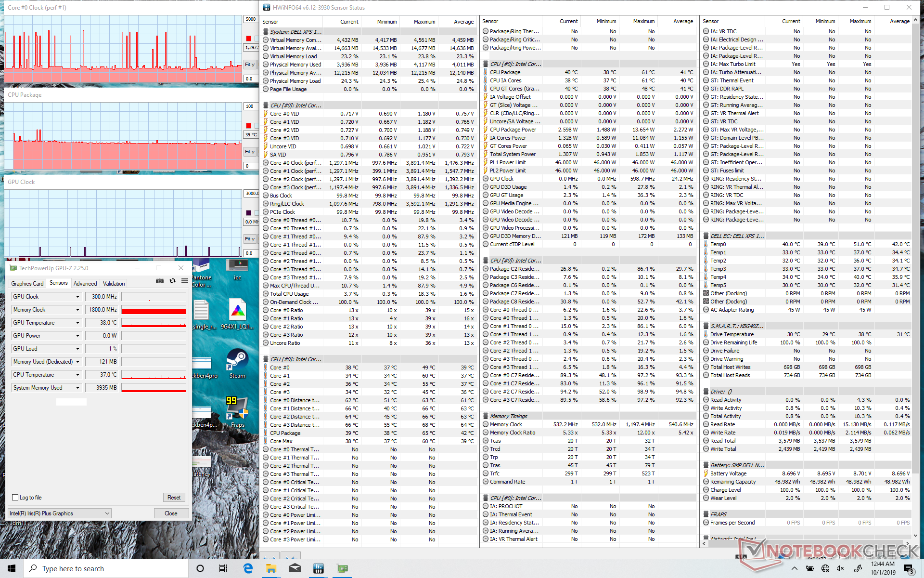Image resolution: width=924 pixels, height=578 pixels.
Task: Open Task View on the taskbar
Action: pos(223,568)
